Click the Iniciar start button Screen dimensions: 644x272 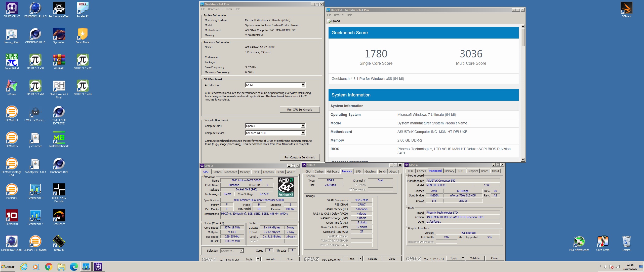click(x=8, y=267)
